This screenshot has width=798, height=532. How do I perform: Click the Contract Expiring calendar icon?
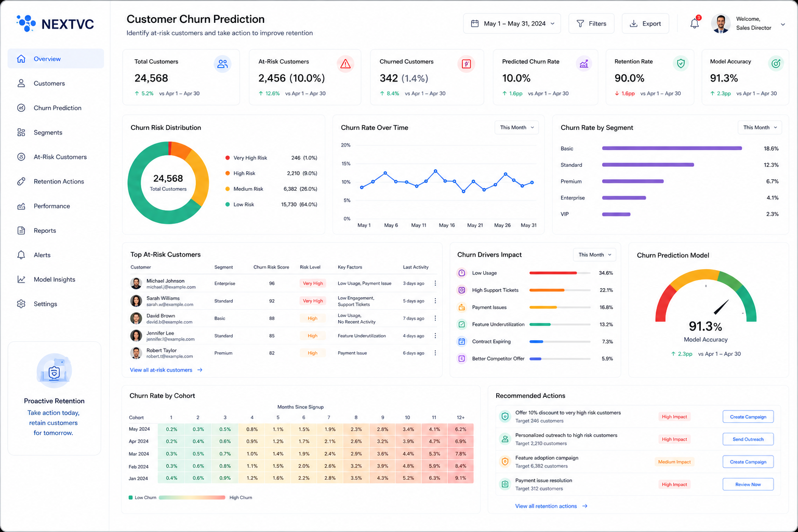pyautogui.click(x=461, y=341)
